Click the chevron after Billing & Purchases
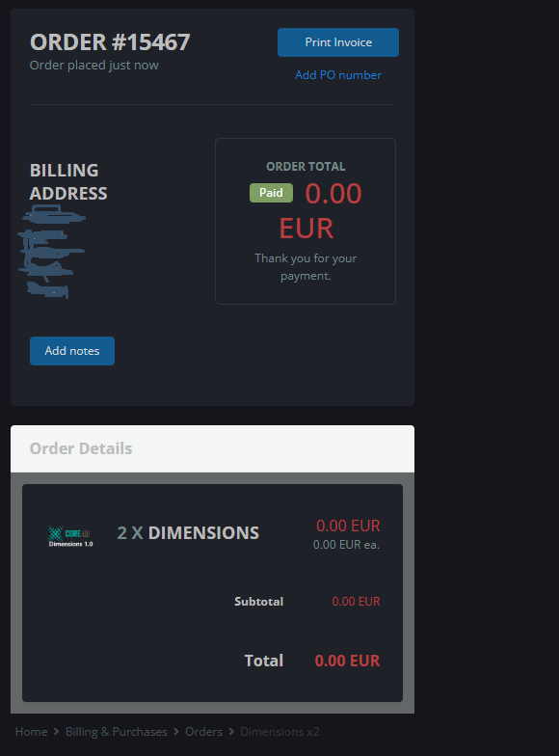Image resolution: width=559 pixels, height=756 pixels. tap(175, 731)
